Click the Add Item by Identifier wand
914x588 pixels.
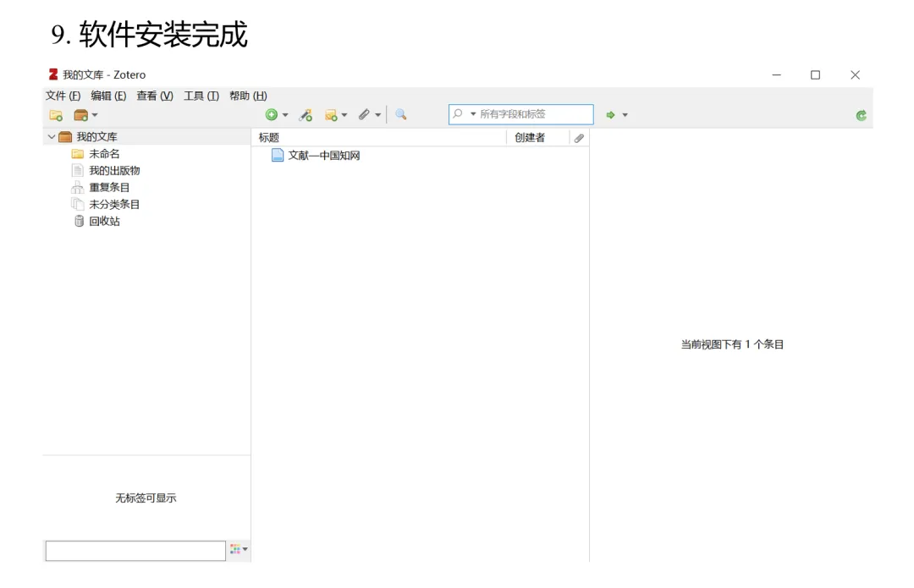click(306, 115)
